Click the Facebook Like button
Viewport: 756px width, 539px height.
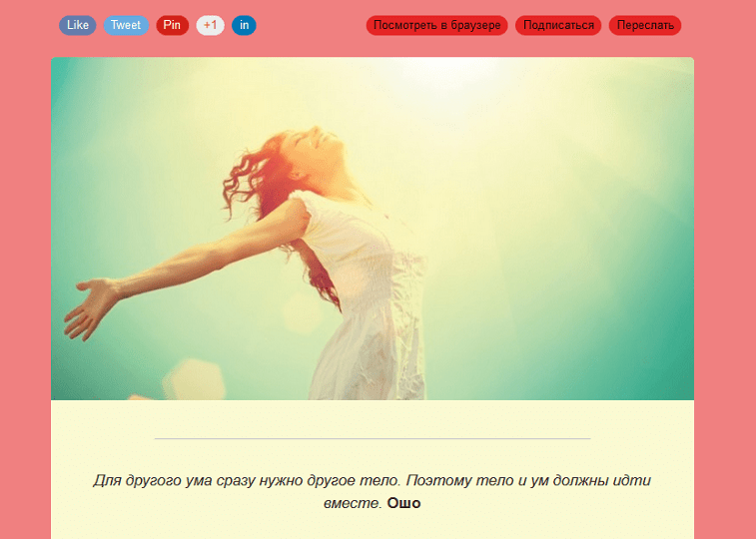78,25
